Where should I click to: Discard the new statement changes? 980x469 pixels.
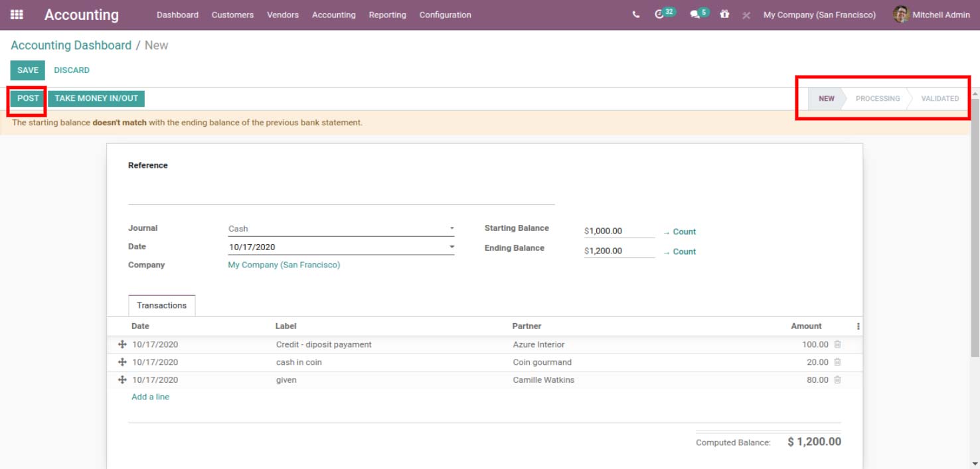click(x=72, y=70)
